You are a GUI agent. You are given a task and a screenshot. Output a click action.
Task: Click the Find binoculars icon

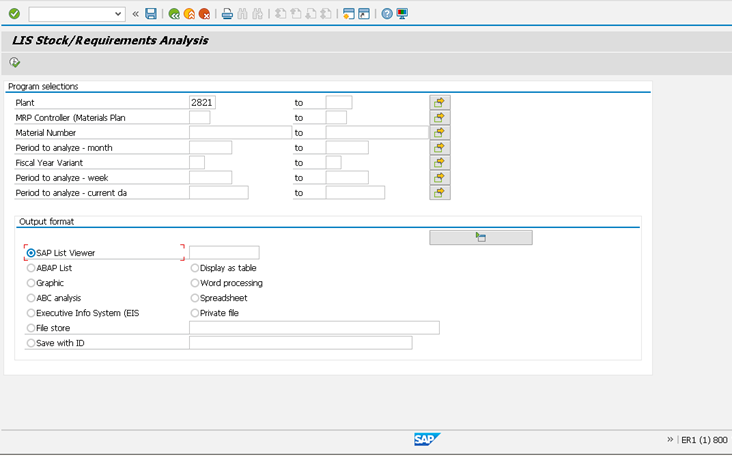click(242, 14)
